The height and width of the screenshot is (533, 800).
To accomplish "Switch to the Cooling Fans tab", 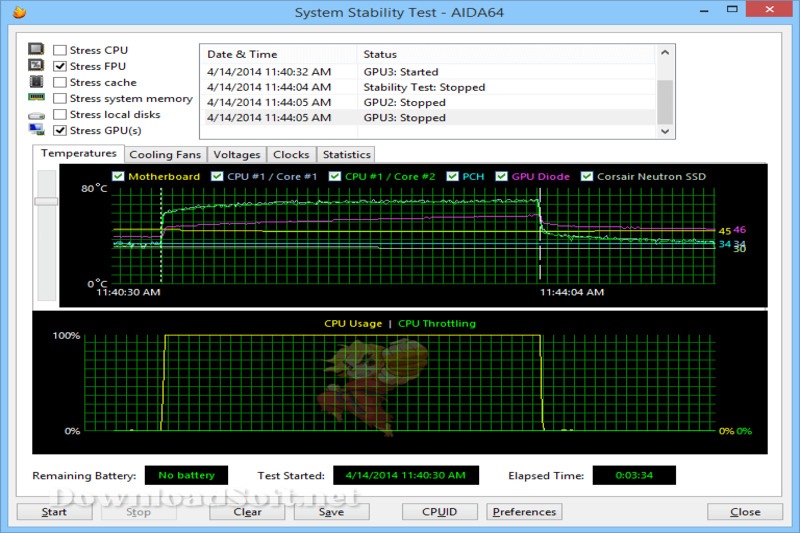I will click(x=165, y=155).
